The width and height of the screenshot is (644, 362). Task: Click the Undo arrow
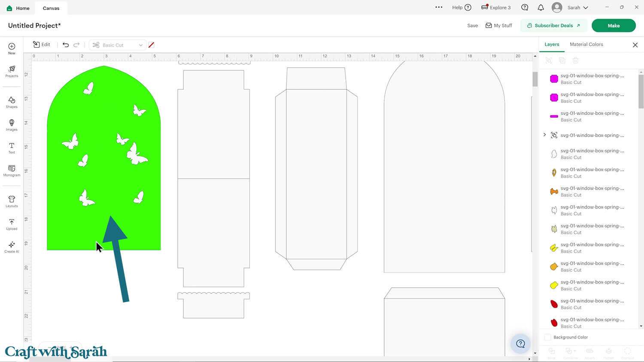pyautogui.click(x=66, y=45)
